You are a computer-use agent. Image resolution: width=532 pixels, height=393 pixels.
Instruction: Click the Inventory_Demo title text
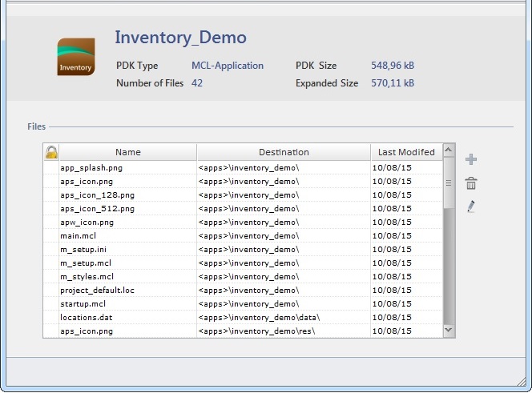click(180, 38)
